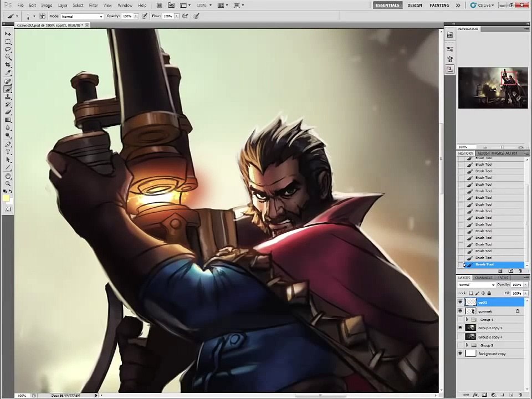
Task: Select the Pen tool
Action: point(8,144)
